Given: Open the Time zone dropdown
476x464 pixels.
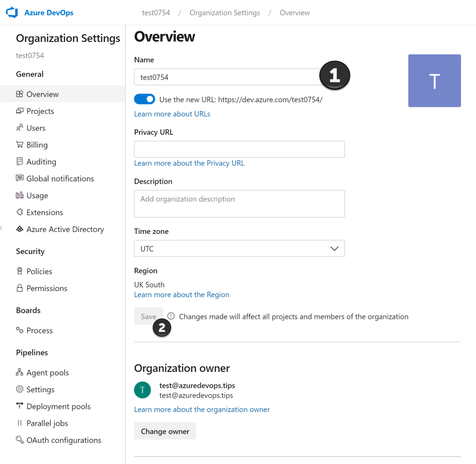Looking at the screenshot, I should click(x=239, y=248).
